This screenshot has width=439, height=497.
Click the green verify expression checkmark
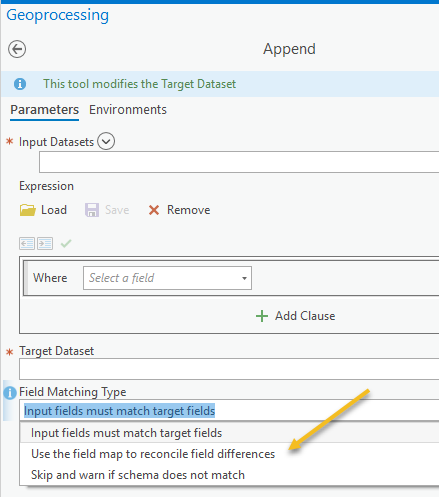(66, 243)
